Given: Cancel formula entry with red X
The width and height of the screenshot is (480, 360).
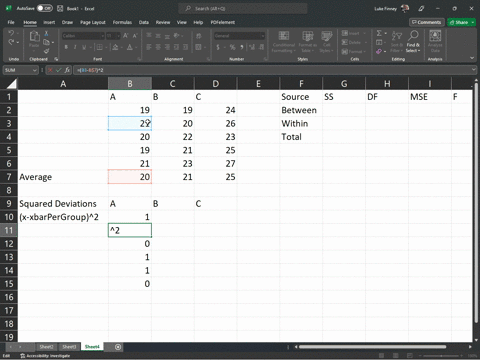Looking at the screenshot, I should tap(50, 70).
